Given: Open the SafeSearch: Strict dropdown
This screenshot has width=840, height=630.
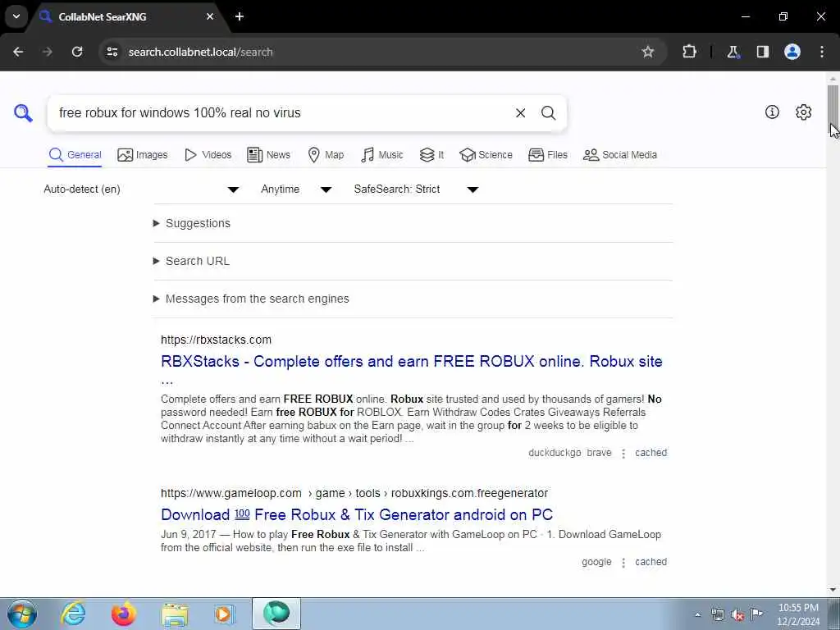Looking at the screenshot, I should (416, 189).
